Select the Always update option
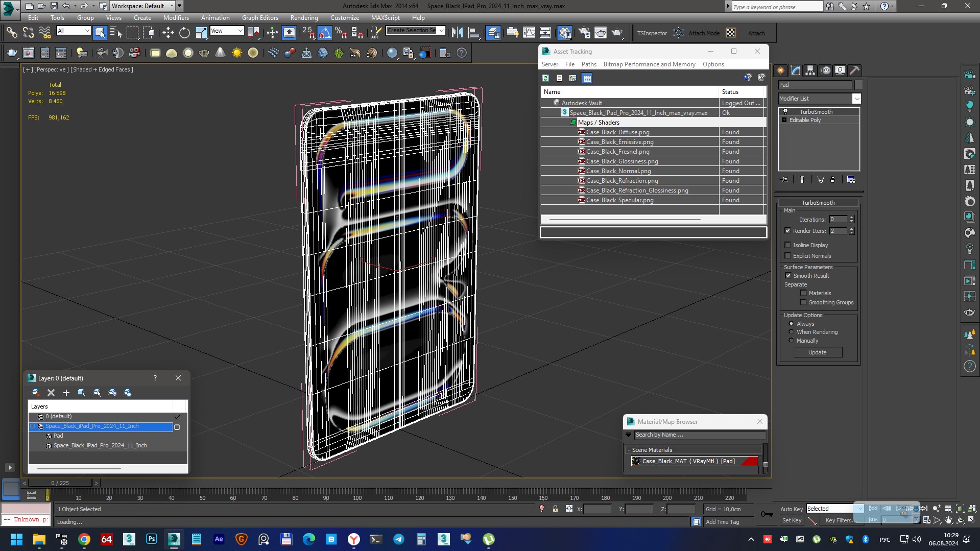 tap(791, 324)
